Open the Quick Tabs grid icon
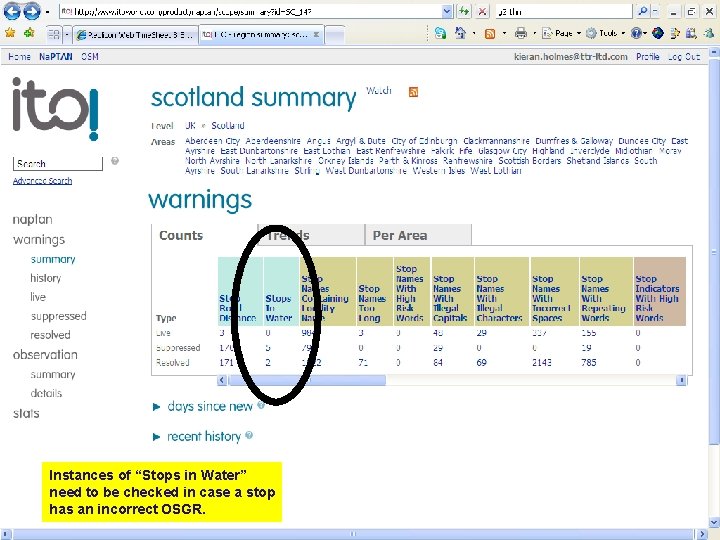 coord(54,34)
